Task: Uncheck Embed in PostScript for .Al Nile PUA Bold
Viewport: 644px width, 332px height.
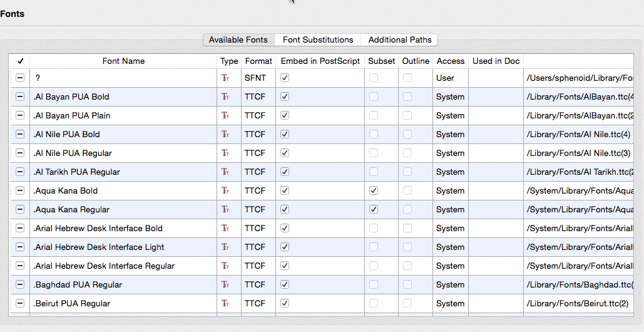Action: (285, 134)
